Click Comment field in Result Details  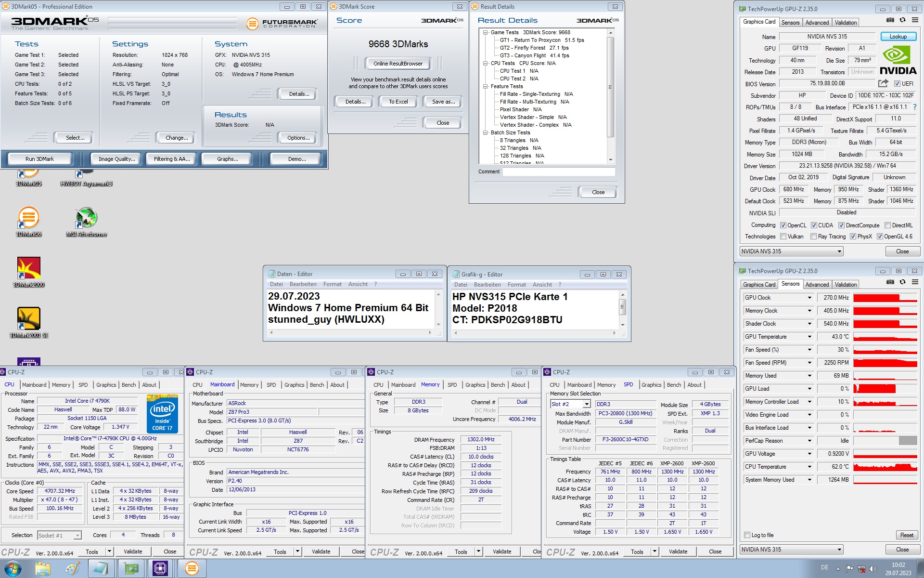pos(559,172)
